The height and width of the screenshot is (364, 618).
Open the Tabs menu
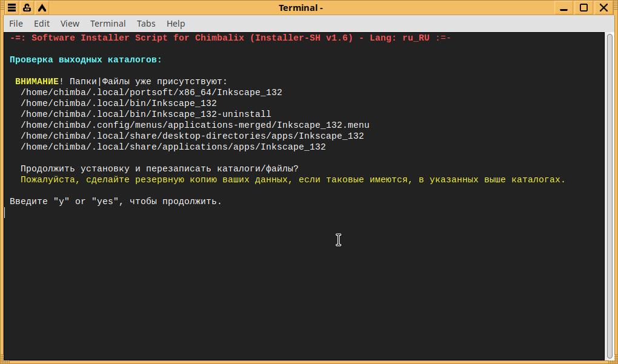tap(146, 24)
